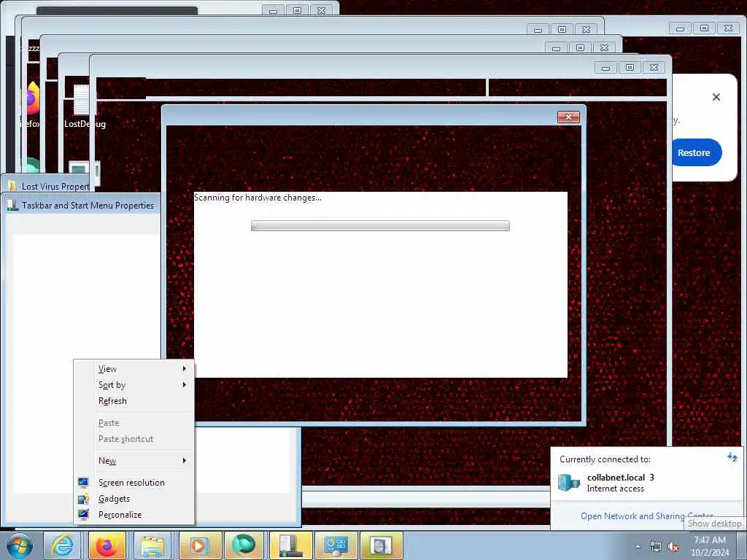Close the hardware scanning dialog

(x=568, y=117)
